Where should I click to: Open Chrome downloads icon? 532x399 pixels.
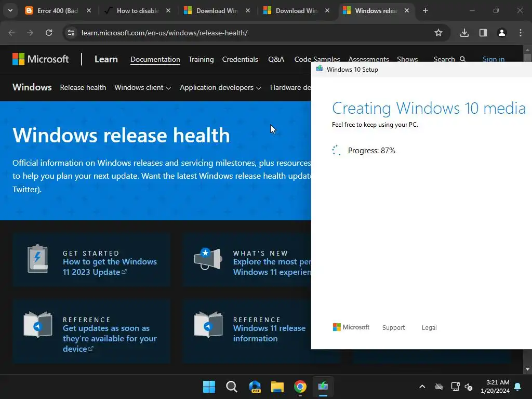(x=464, y=33)
